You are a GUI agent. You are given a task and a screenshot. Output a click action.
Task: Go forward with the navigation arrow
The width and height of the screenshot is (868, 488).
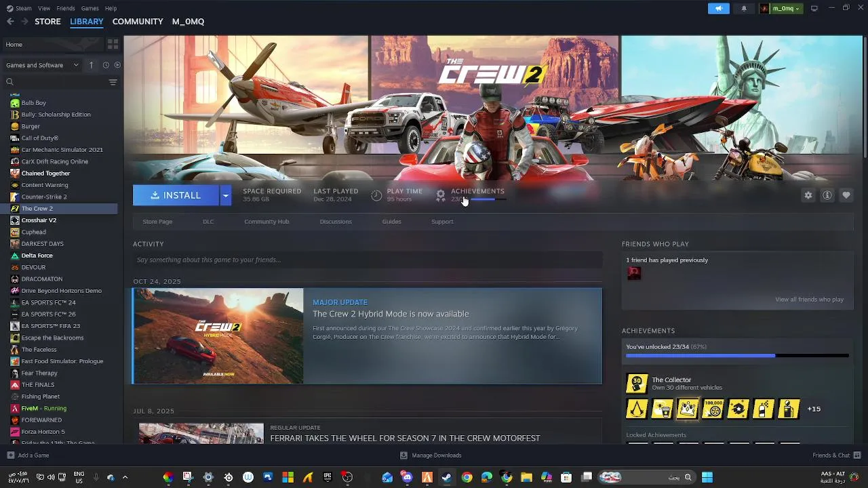pyautogui.click(x=24, y=22)
